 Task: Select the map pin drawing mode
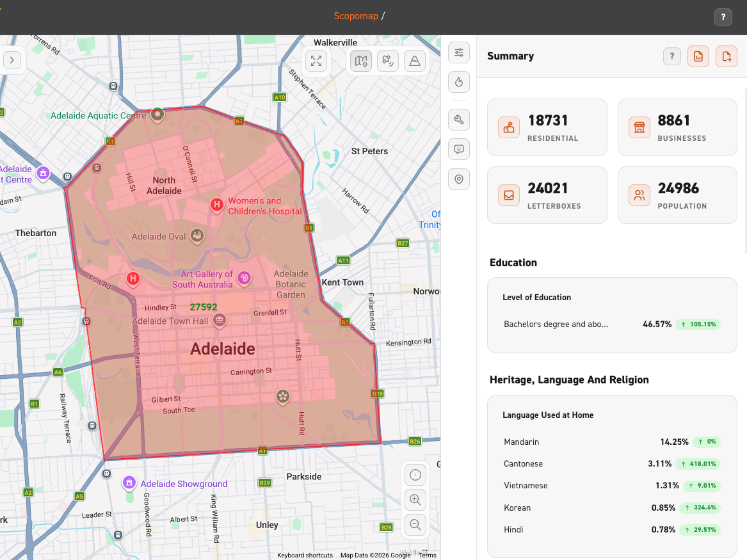[x=361, y=61]
